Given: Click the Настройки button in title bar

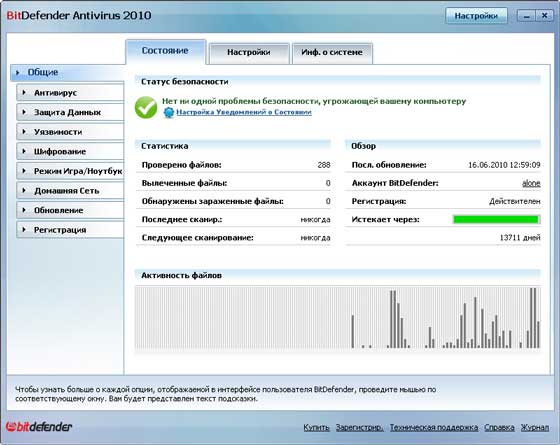Looking at the screenshot, I should tap(476, 16).
